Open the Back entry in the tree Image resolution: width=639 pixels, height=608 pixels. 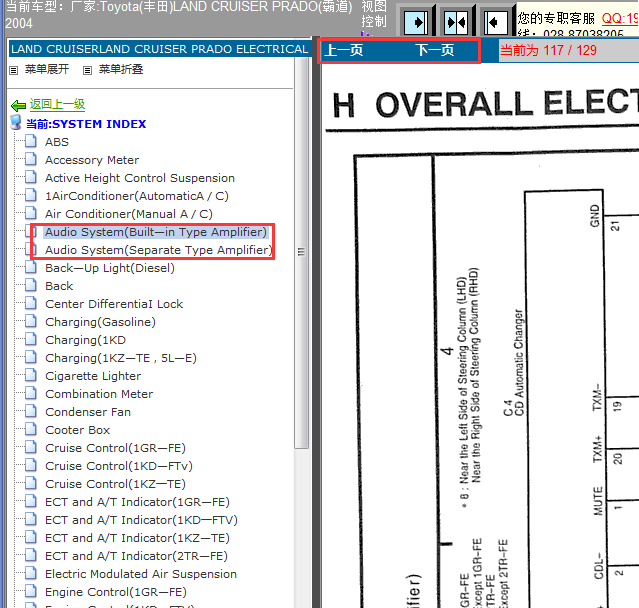[x=59, y=286]
